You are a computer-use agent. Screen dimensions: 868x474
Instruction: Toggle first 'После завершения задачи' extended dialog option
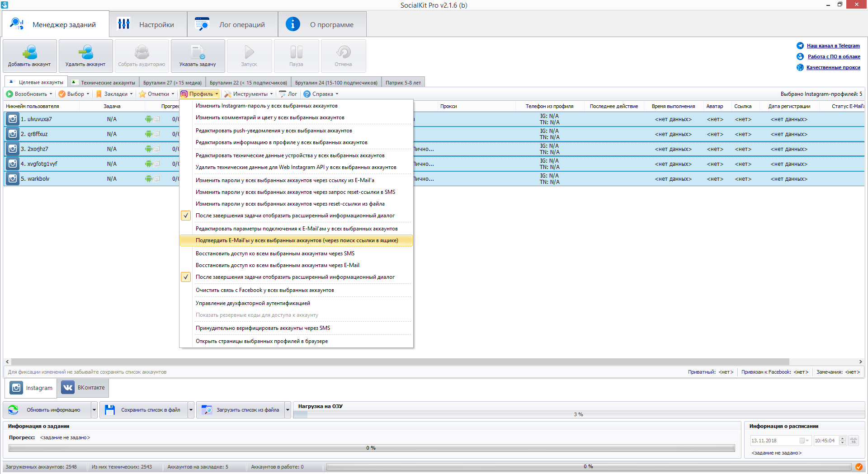186,216
